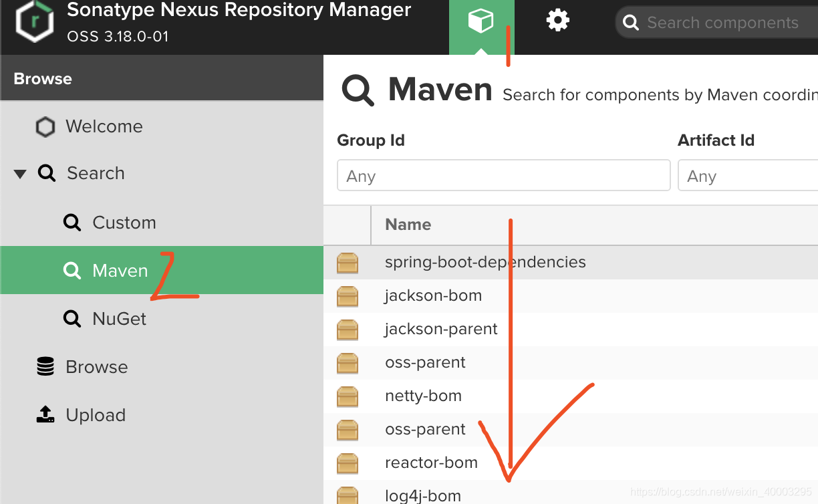
Task: Click the package icon of oss-parent below netty-bom
Action: tap(348, 430)
